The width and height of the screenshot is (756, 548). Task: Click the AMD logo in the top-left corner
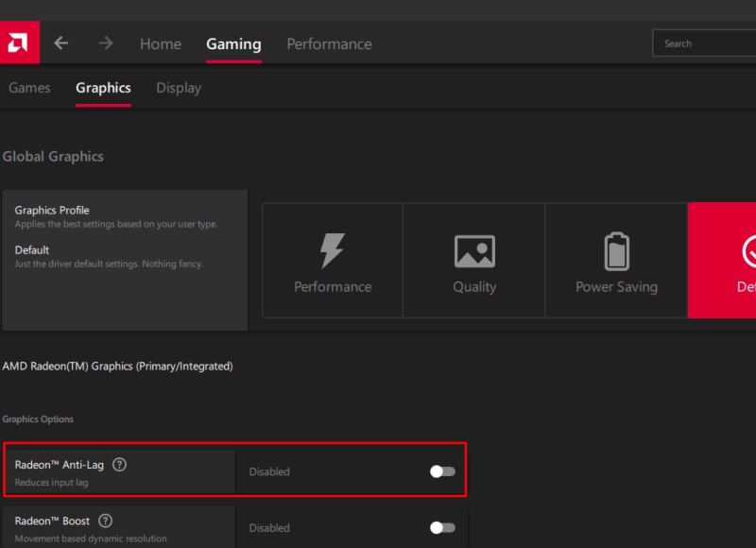tap(19, 43)
